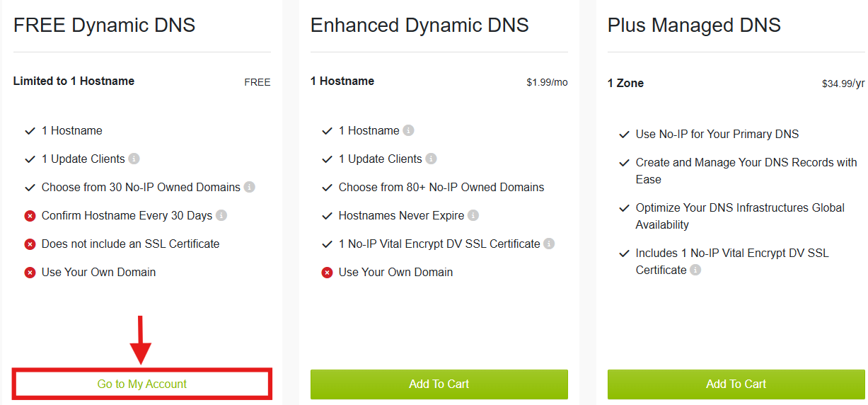
Task: Show info for Enhanced plan's Vital Encrypt SSL Certificate
Action: pyautogui.click(x=549, y=244)
